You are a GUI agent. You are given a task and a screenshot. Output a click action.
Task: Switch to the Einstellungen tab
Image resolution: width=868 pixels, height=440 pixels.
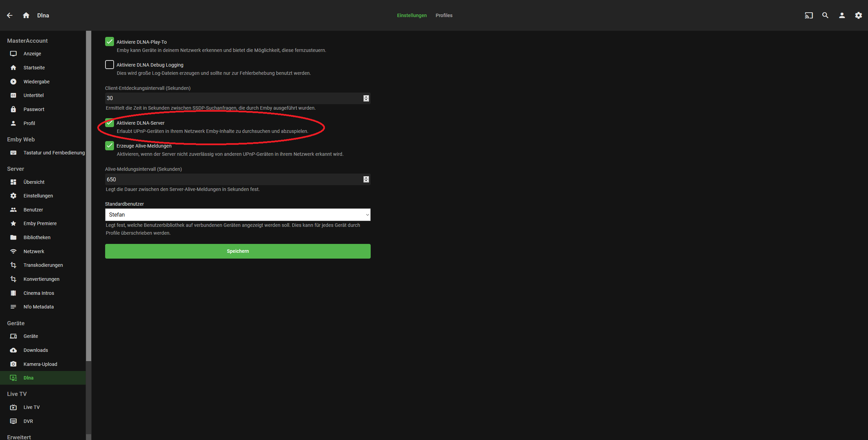pos(412,15)
